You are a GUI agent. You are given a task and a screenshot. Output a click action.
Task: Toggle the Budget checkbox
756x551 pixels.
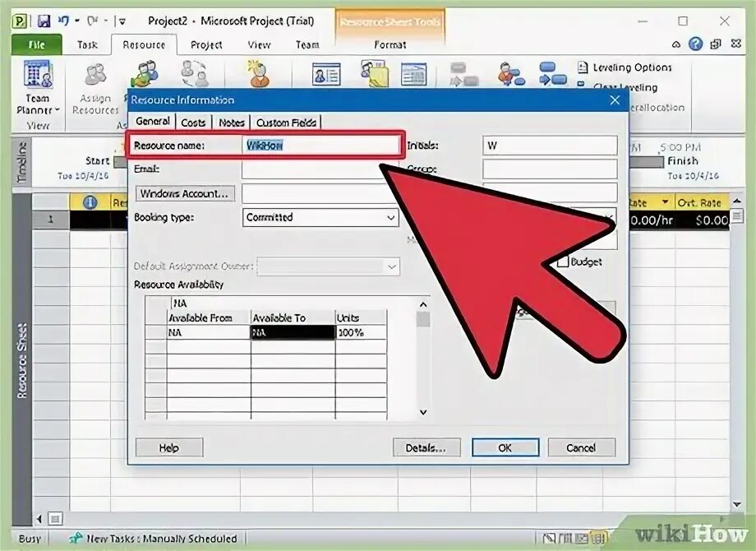[562, 262]
